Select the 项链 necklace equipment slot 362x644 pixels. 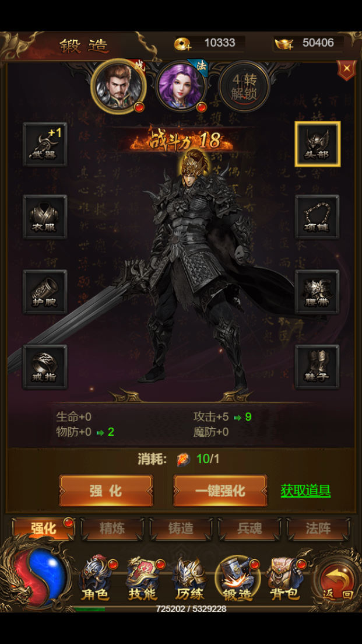pyautogui.click(x=317, y=216)
